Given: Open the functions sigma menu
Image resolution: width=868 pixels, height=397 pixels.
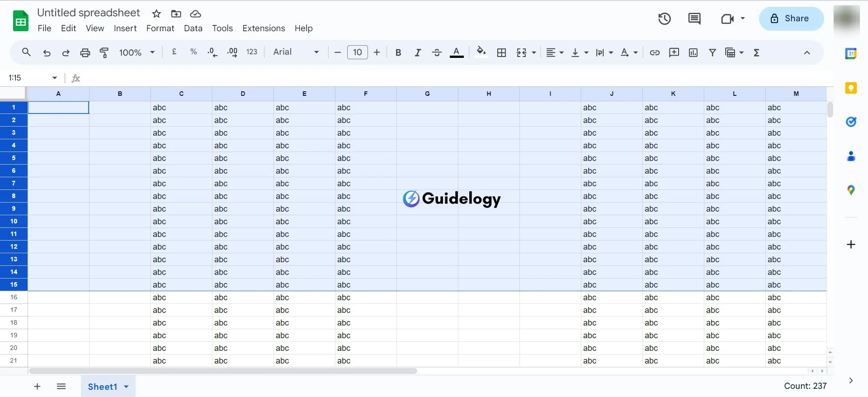Looking at the screenshot, I should pos(756,52).
